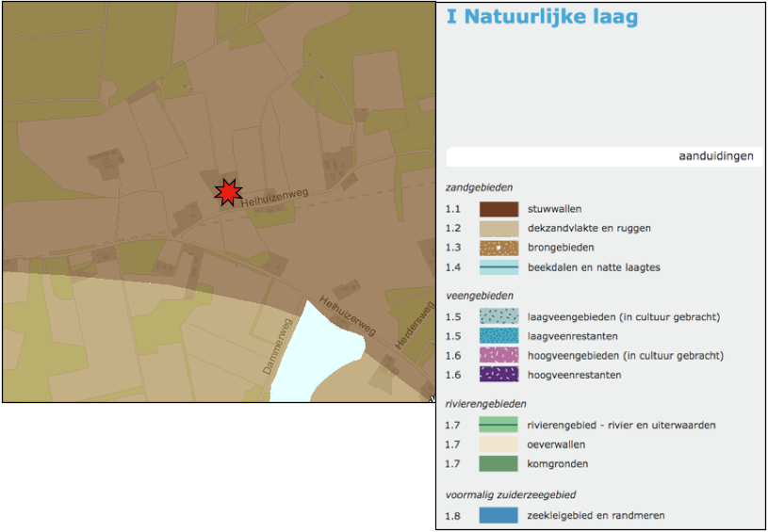The image size is (768, 532).
Task: Click the 'voormalig zuiderzeegebied' heading
Action: (x=511, y=494)
